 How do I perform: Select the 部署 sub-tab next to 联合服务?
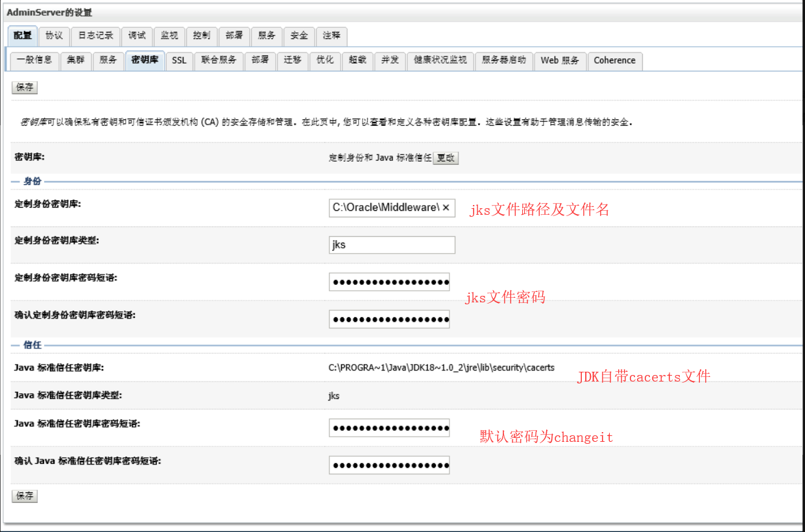coord(260,60)
